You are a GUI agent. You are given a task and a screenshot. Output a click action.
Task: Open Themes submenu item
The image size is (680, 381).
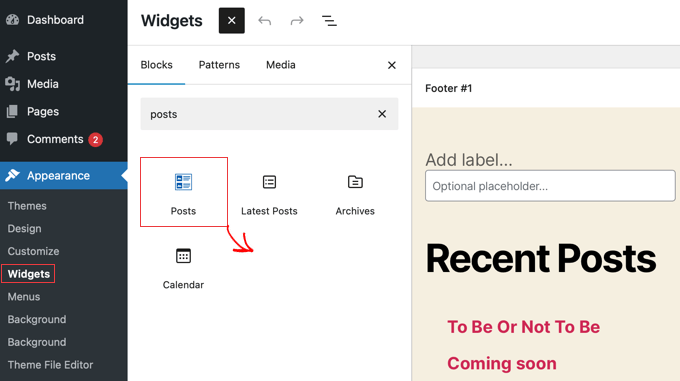tap(27, 206)
